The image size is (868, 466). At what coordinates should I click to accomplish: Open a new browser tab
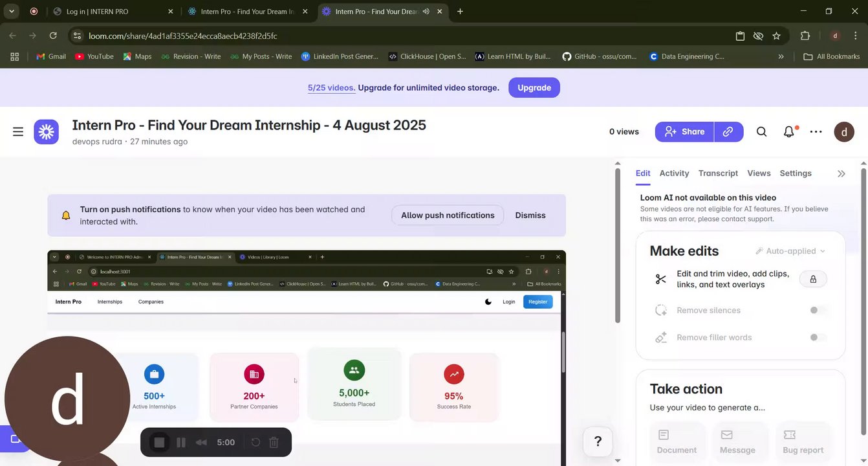(460, 12)
